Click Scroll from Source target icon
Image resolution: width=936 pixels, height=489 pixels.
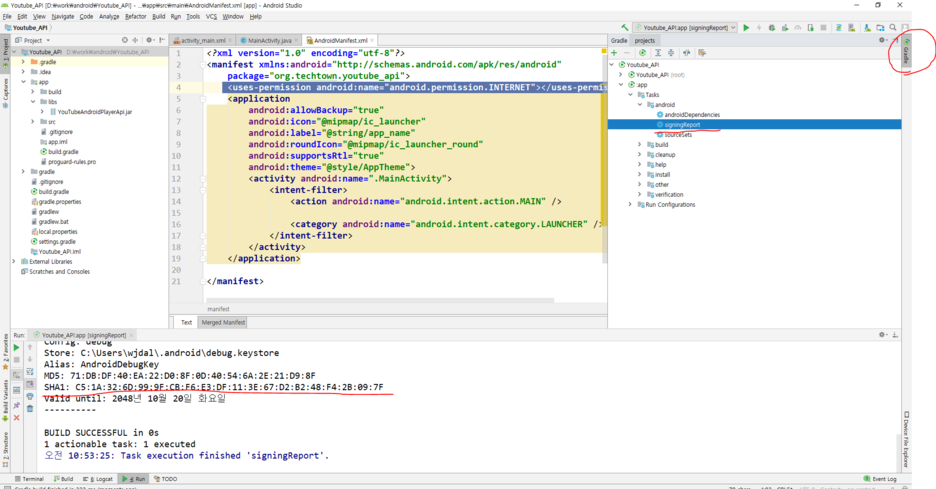[125, 40]
